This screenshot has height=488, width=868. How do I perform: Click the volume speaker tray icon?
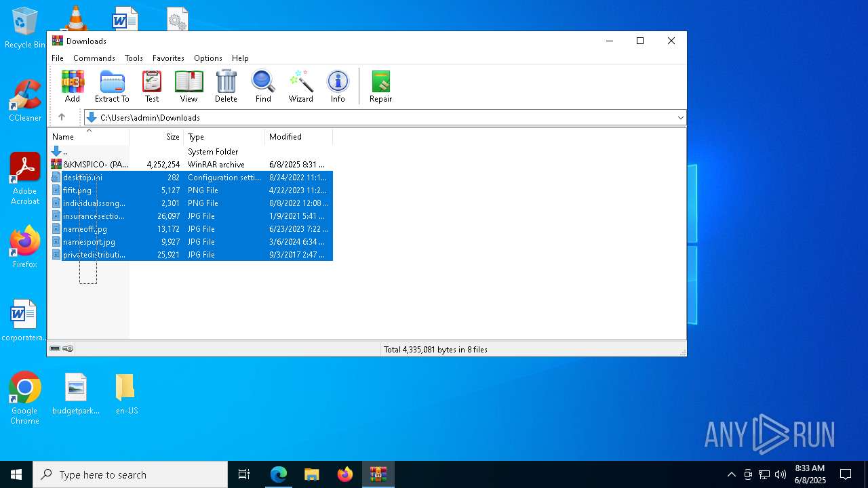[781, 474]
